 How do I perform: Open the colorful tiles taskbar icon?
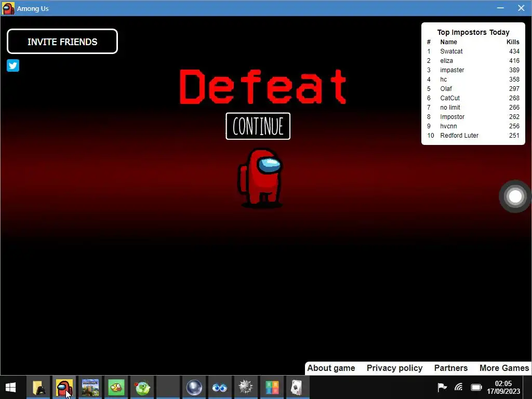[272, 387]
